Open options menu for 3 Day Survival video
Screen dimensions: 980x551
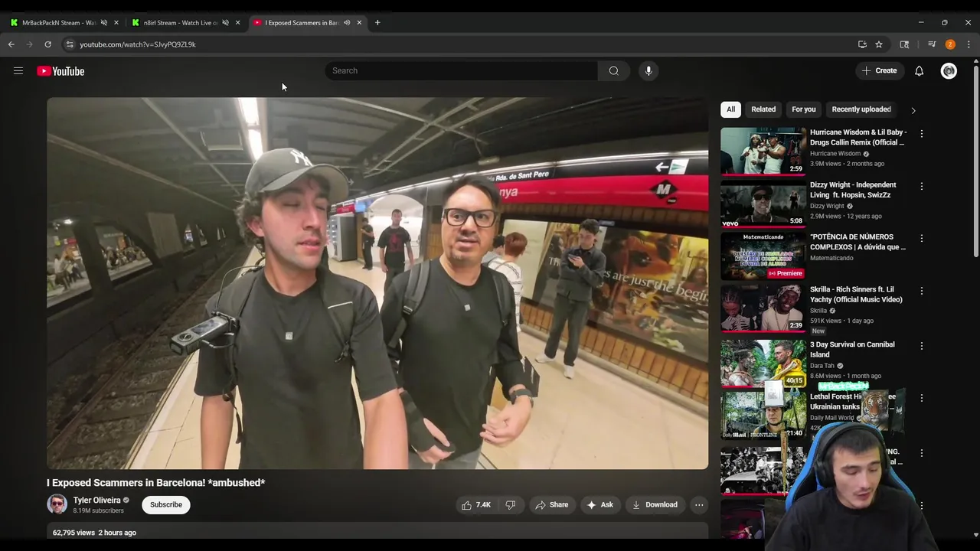(x=922, y=346)
